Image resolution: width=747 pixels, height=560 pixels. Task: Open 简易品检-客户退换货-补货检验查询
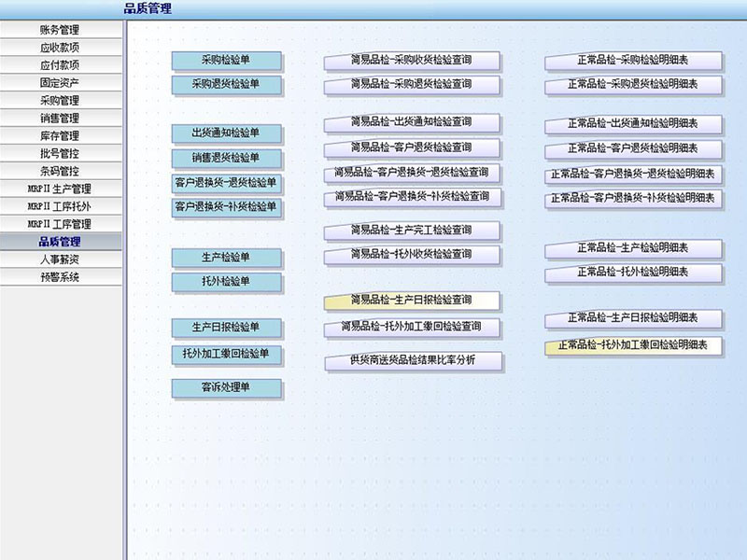pos(412,197)
